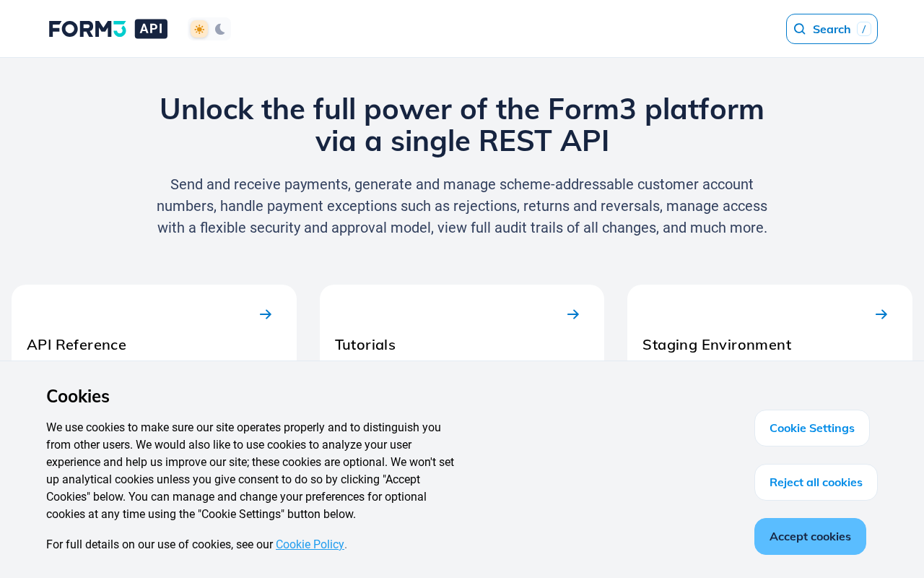924x578 pixels.
Task: Open Cookie Settings
Action: click(812, 428)
